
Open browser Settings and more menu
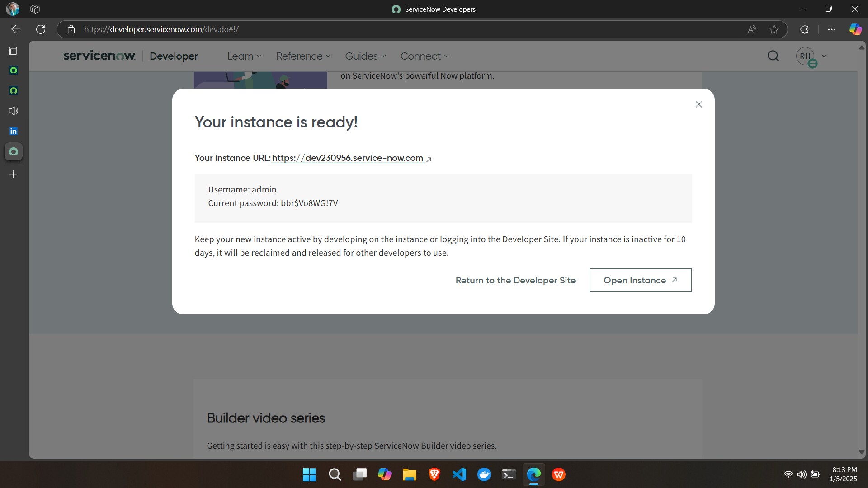point(832,29)
